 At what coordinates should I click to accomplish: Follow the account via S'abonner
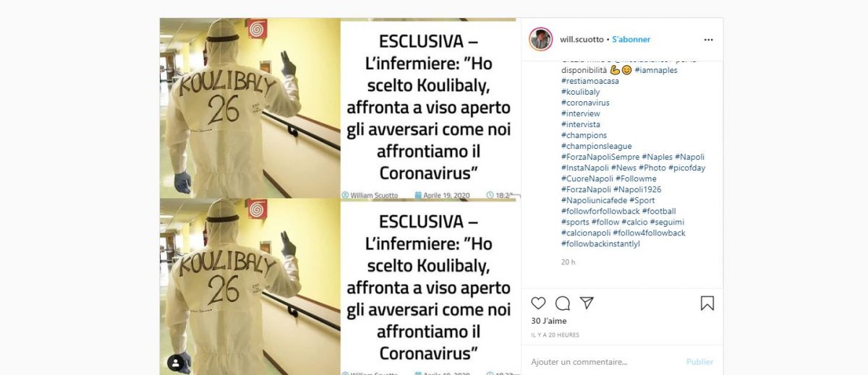click(x=631, y=40)
